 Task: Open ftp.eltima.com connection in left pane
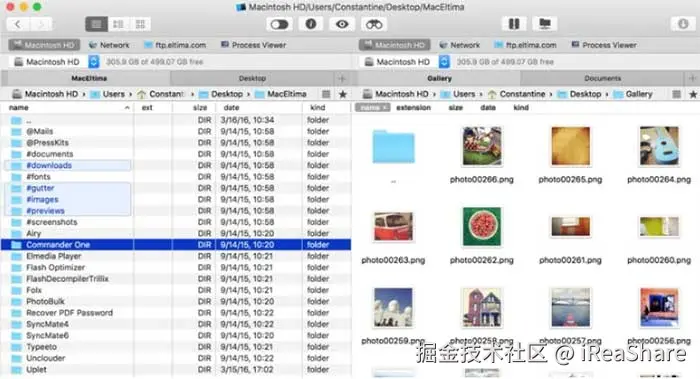coord(175,45)
